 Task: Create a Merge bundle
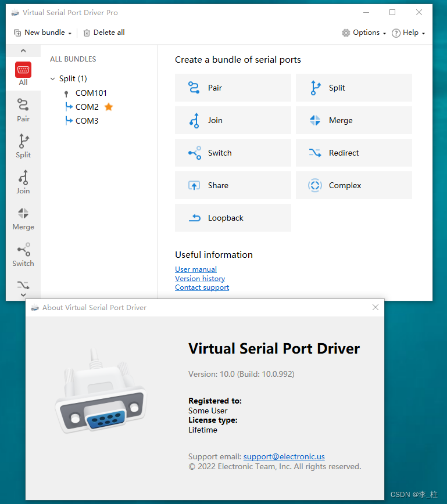point(353,120)
